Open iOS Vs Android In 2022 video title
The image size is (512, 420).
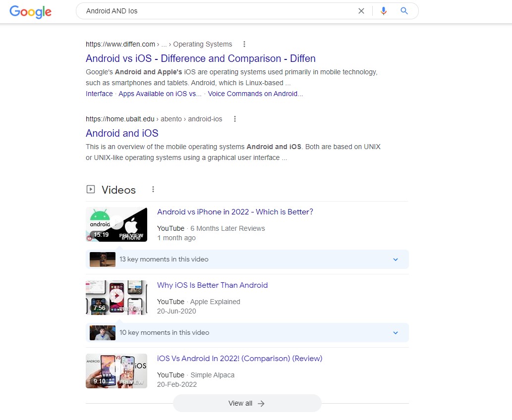tap(239, 359)
